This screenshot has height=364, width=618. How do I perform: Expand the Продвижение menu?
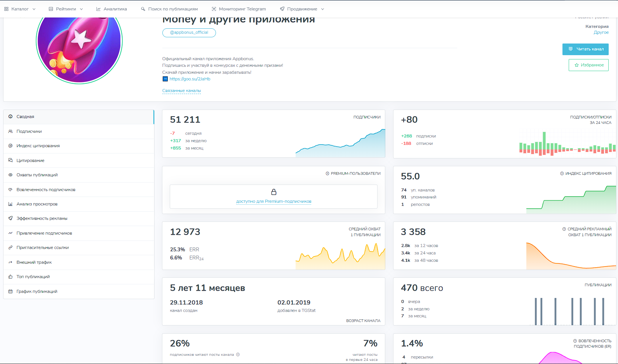click(302, 9)
